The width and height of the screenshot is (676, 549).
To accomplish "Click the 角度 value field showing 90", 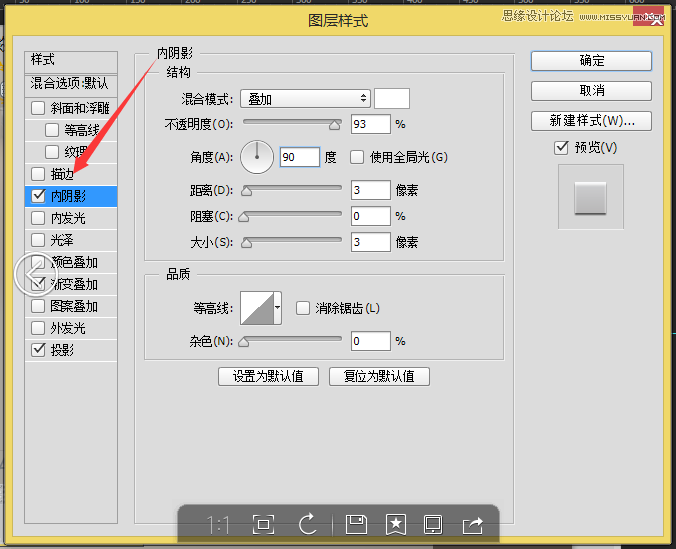I will [300, 157].
